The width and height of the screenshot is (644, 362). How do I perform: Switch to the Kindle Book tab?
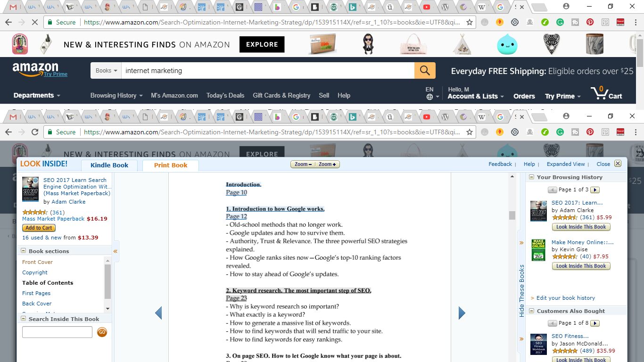[109, 165]
